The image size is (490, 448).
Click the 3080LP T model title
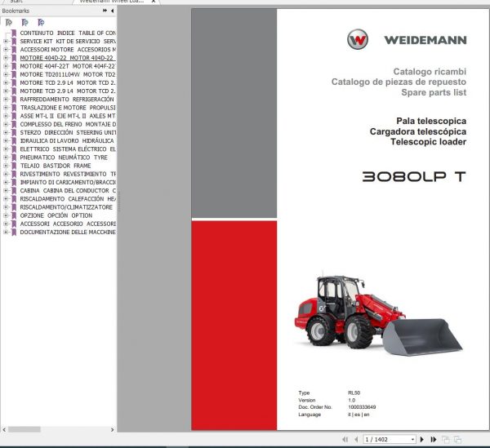[414, 177]
